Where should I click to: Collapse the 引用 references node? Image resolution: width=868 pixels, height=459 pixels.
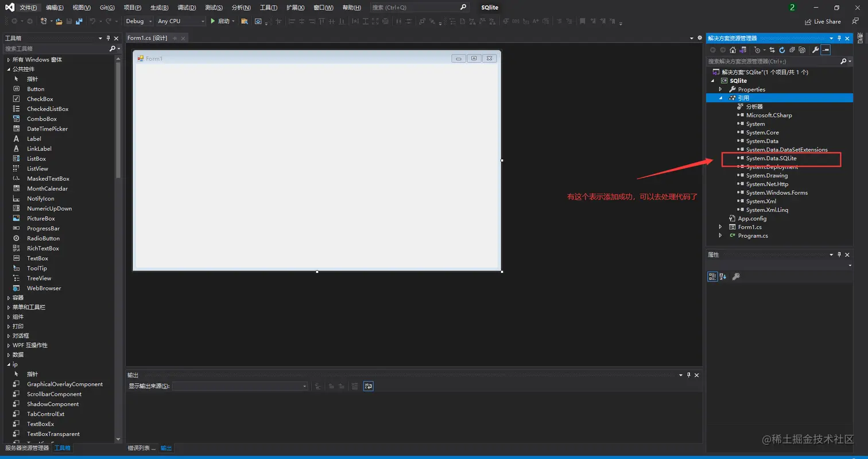(720, 98)
